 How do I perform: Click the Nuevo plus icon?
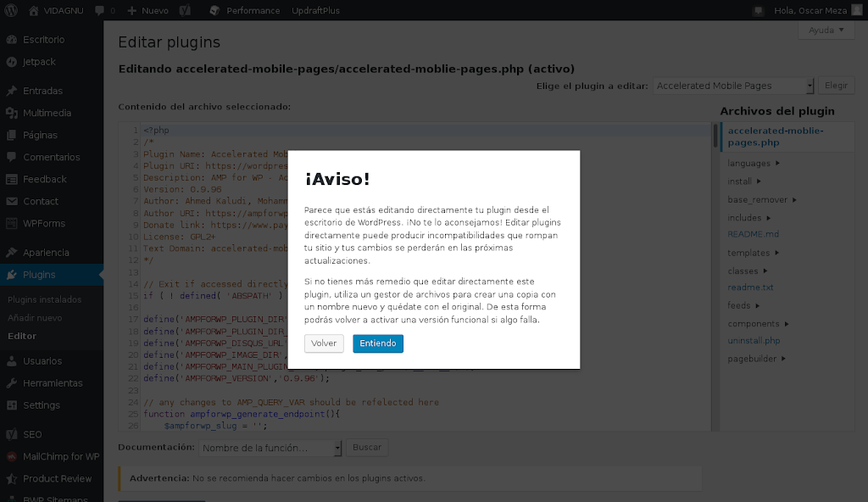pyautogui.click(x=131, y=10)
